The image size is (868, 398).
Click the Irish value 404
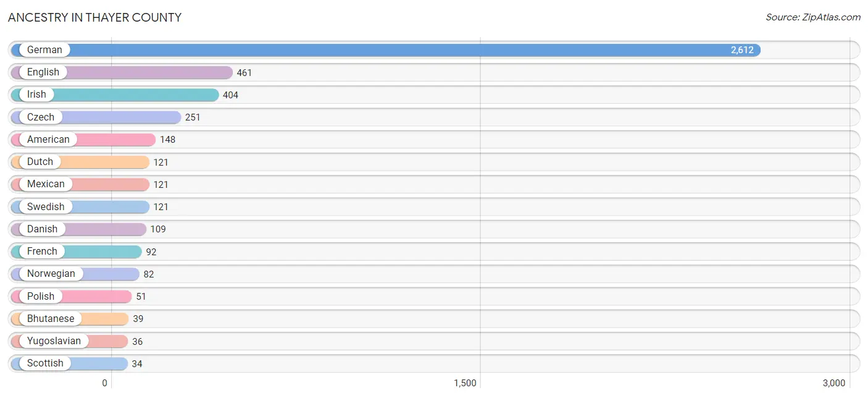click(x=230, y=95)
